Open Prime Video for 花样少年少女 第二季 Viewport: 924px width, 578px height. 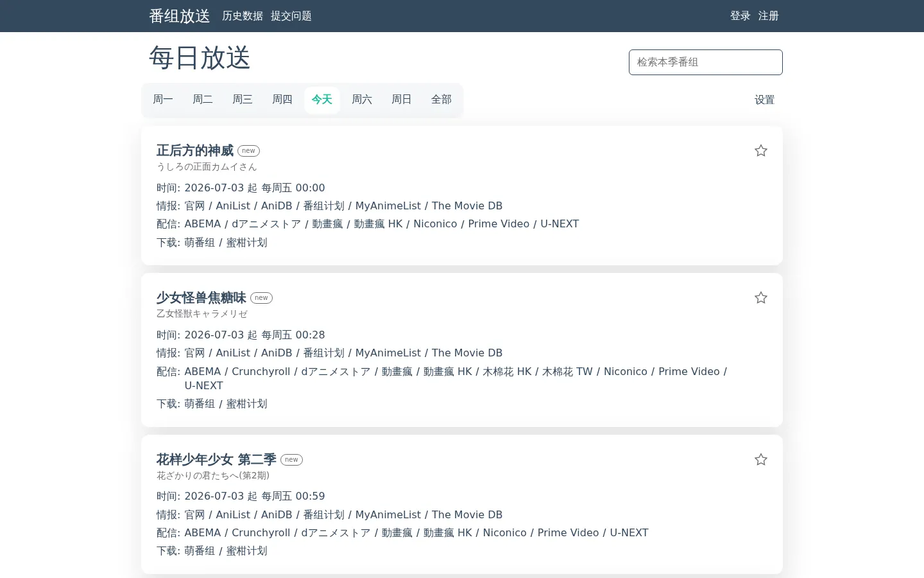click(568, 533)
